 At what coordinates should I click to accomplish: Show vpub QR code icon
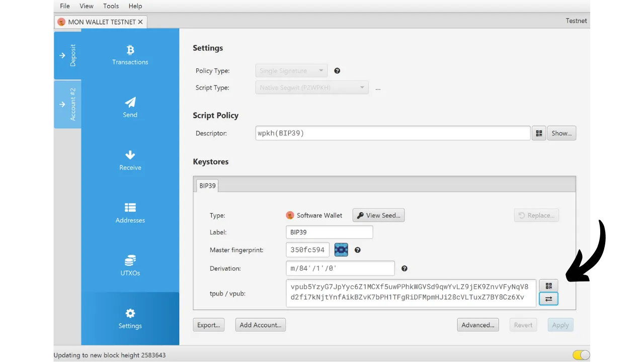[548, 286]
